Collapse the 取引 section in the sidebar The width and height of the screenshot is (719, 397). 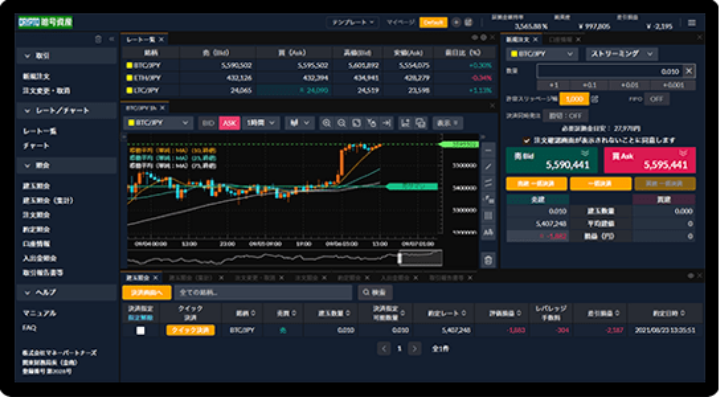point(66,56)
